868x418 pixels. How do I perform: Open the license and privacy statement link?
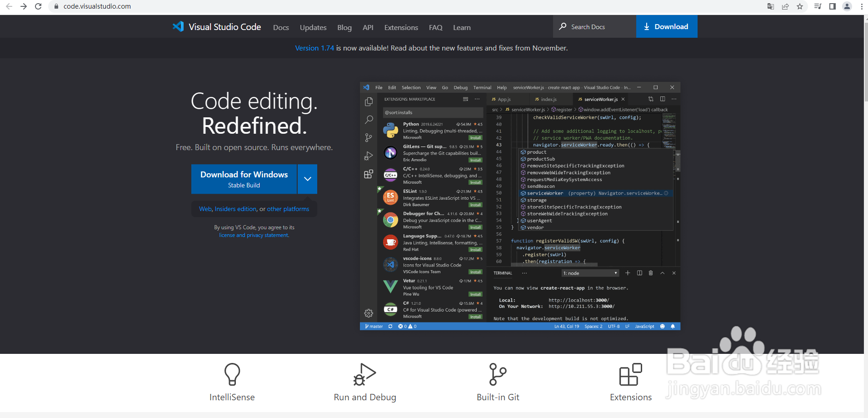pos(254,235)
